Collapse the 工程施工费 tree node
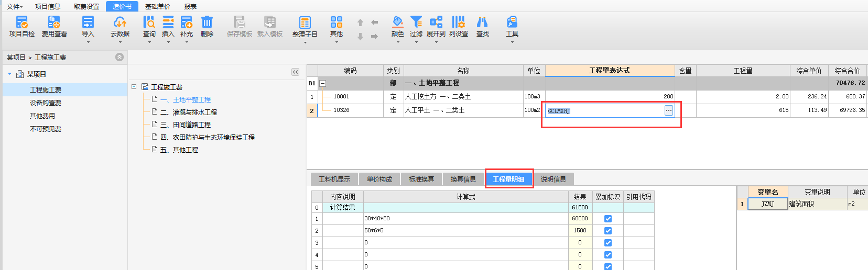This screenshot has height=270, width=868. click(134, 87)
